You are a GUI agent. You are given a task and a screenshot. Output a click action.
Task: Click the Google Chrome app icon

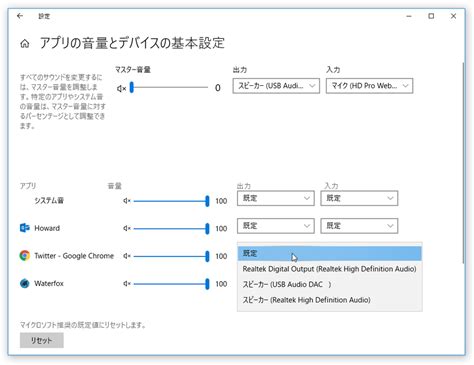tap(25, 256)
